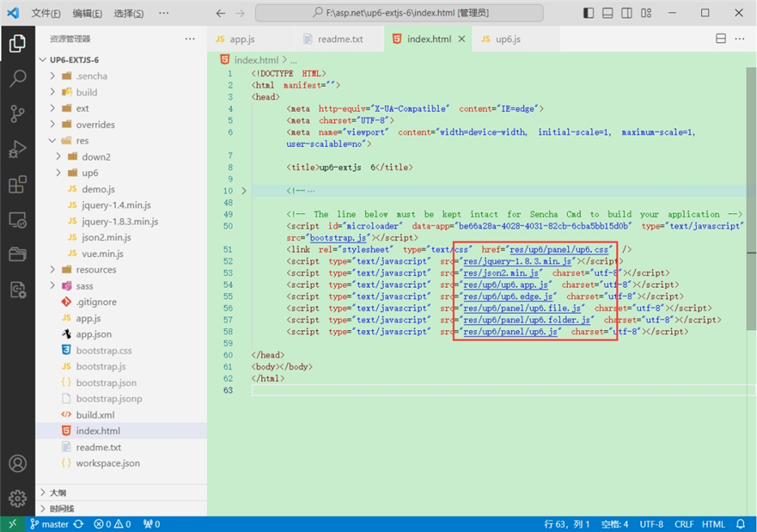The height and width of the screenshot is (532, 757).
Task: Toggle the primary side bar layout button
Action: (588, 14)
